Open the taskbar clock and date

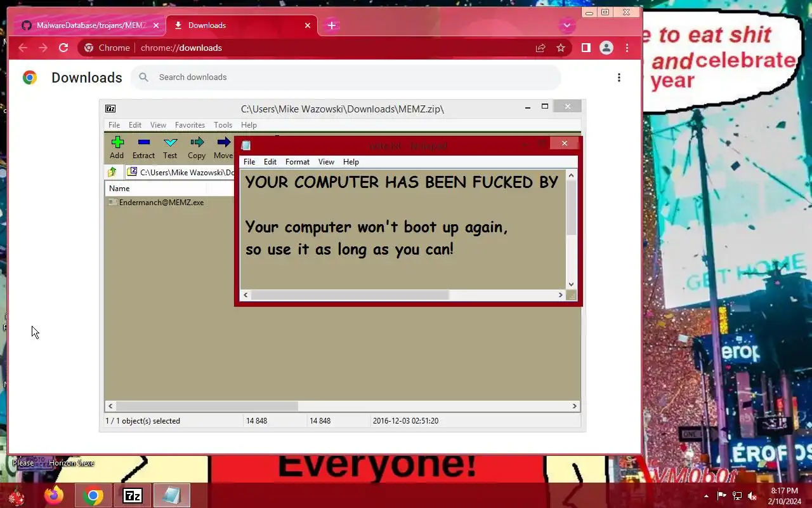click(x=785, y=496)
